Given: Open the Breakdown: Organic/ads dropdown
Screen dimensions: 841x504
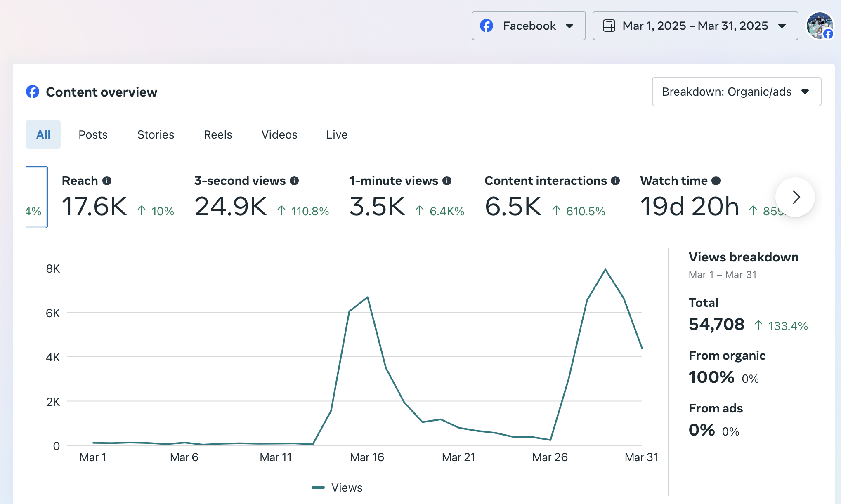Looking at the screenshot, I should [737, 92].
